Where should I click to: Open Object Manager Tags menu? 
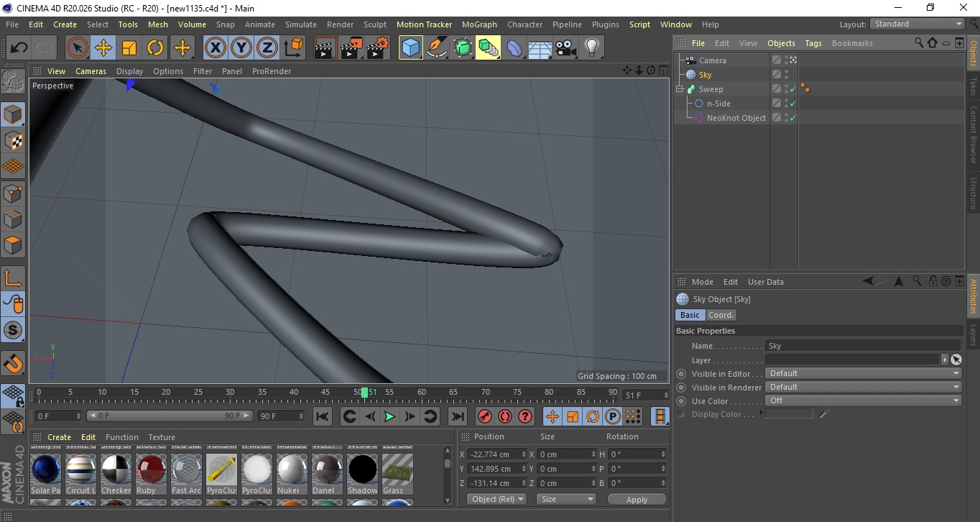pos(813,43)
